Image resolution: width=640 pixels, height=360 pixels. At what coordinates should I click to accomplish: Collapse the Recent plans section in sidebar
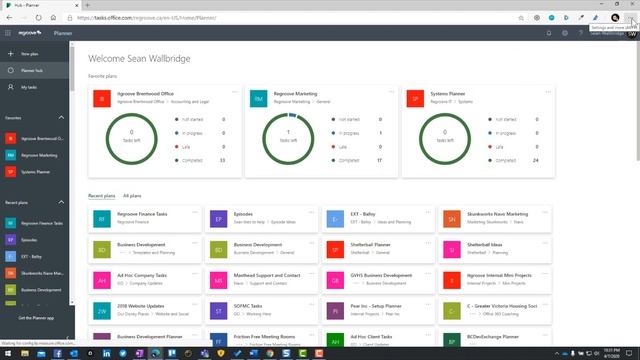pos(61,202)
